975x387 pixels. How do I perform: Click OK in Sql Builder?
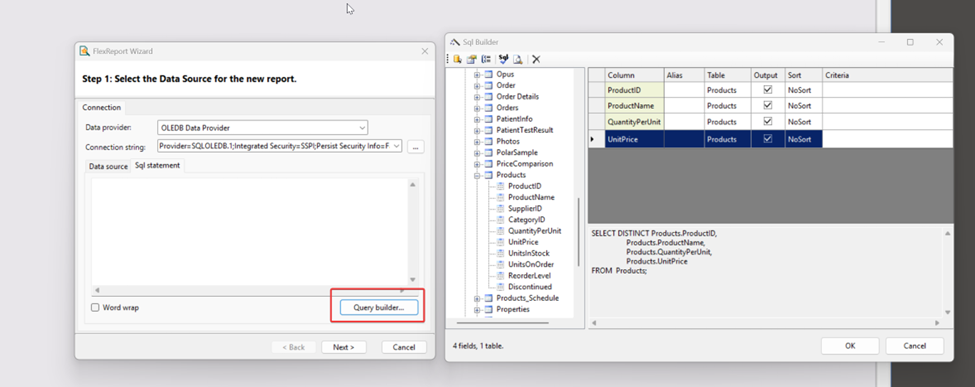(x=850, y=346)
